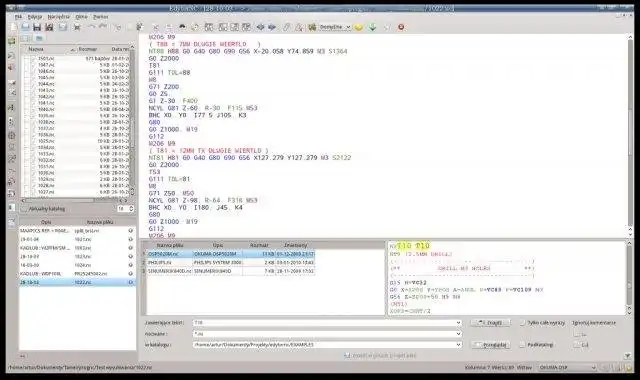Check the box beside 1047.nc file
Screen dimensions: 640x380
[27, 64]
